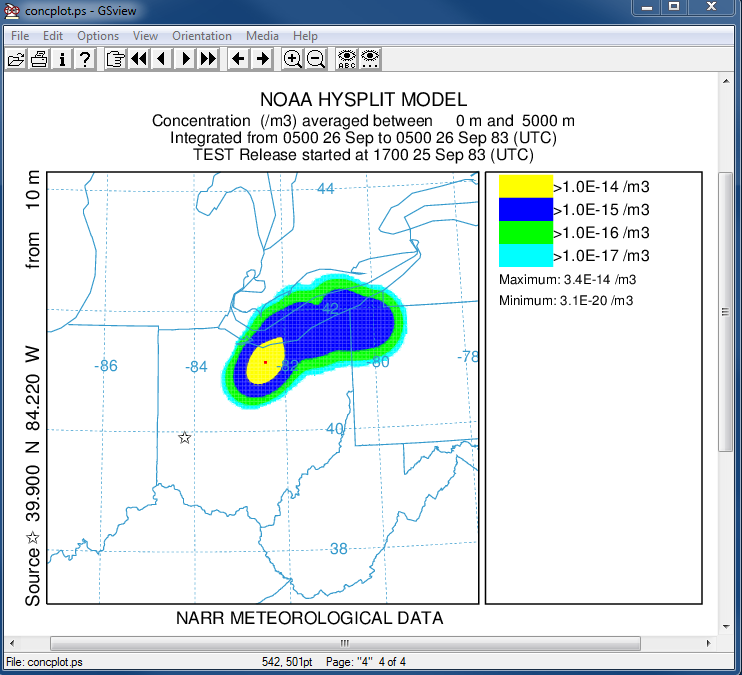The image size is (742, 675).
Task: Jump forward with the double-right arrow icon
Action: pyautogui.click(x=208, y=59)
